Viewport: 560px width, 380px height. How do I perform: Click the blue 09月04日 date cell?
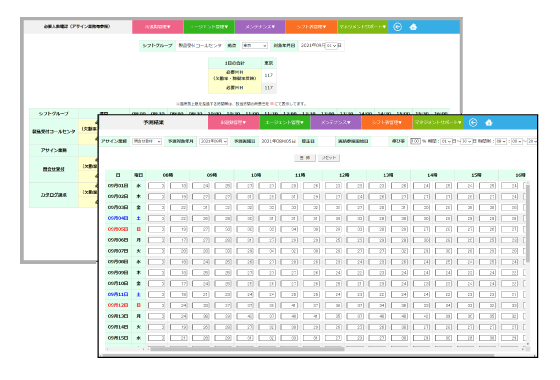[x=118, y=218]
